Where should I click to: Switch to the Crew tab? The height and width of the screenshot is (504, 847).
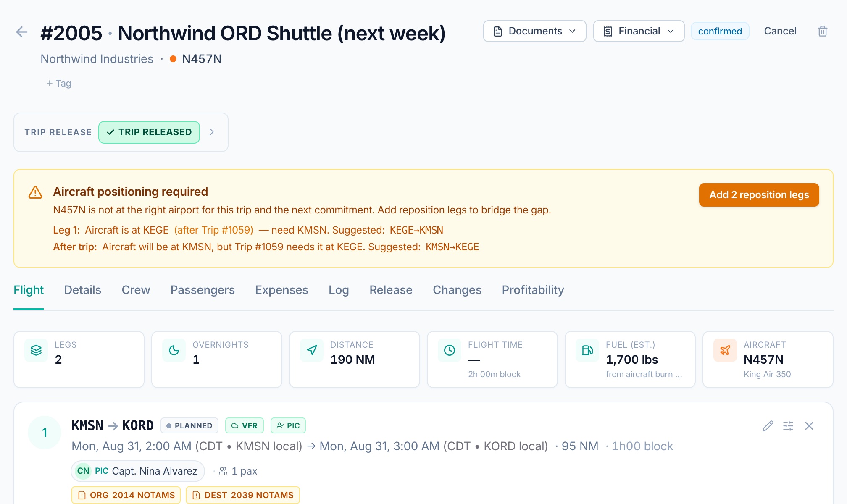(136, 290)
